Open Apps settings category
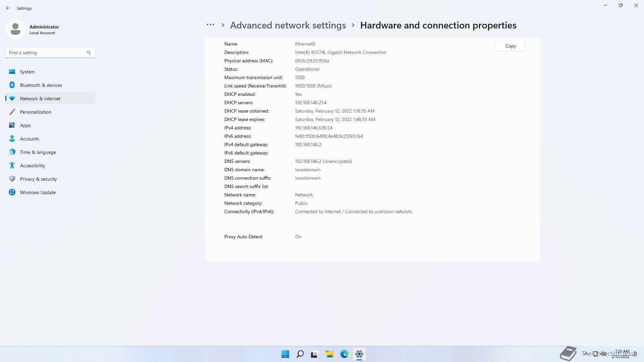 50,125
